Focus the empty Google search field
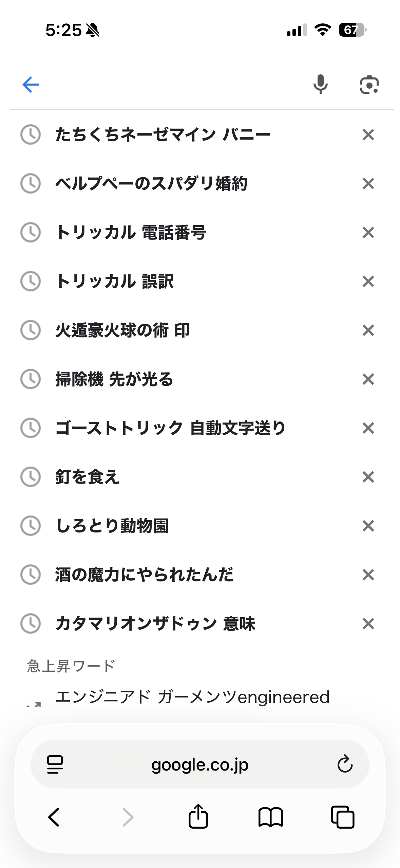Viewport: 400px width, 868px height. click(x=170, y=85)
